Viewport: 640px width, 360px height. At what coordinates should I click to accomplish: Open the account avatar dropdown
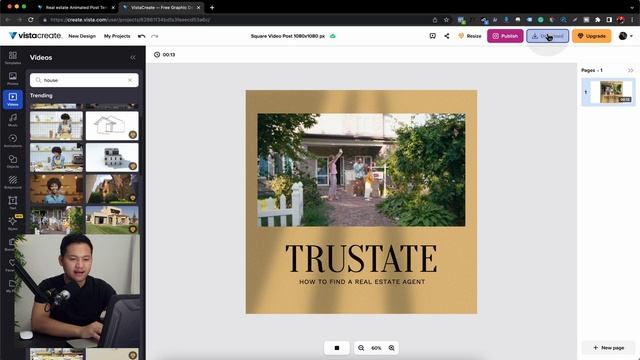[625, 36]
